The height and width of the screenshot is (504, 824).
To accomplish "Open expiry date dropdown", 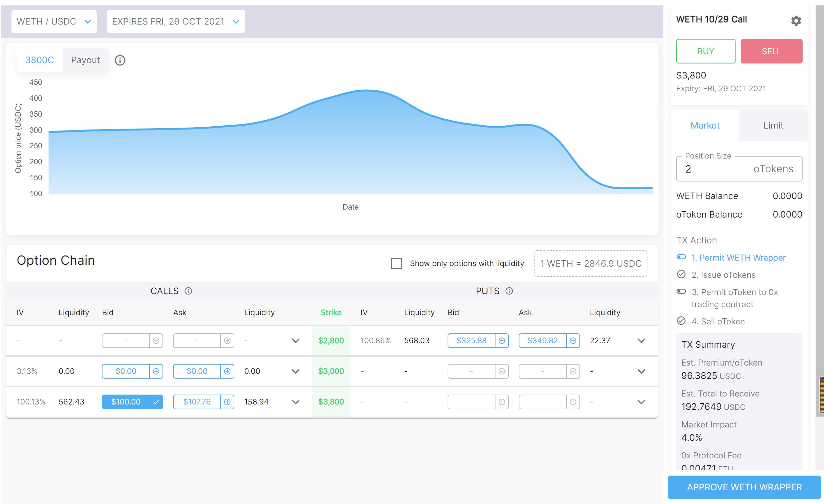I will [x=176, y=21].
